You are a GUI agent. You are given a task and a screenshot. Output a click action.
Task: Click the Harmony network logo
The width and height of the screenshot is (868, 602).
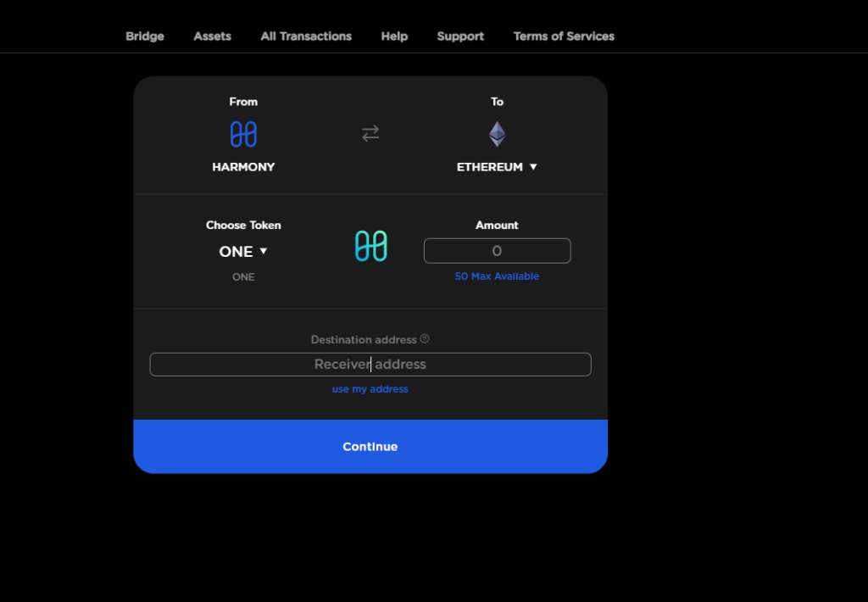tap(243, 133)
